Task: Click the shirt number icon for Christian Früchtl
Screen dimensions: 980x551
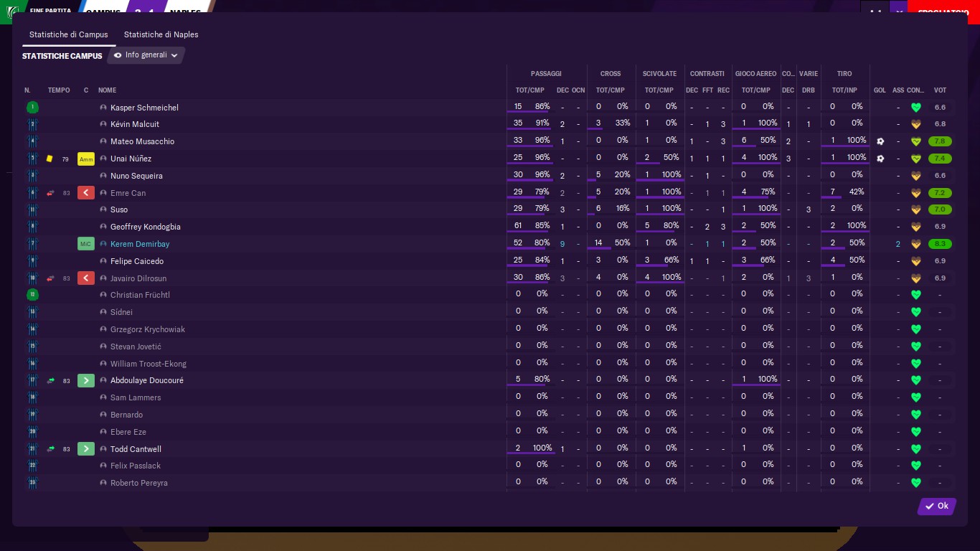Action: point(32,295)
